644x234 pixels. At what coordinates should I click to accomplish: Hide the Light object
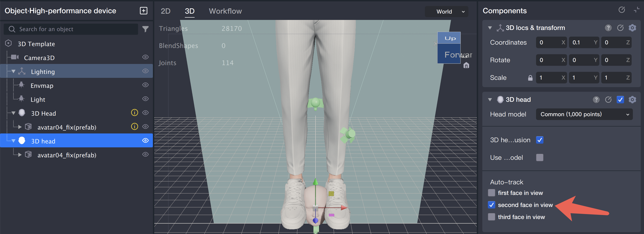[x=145, y=99]
